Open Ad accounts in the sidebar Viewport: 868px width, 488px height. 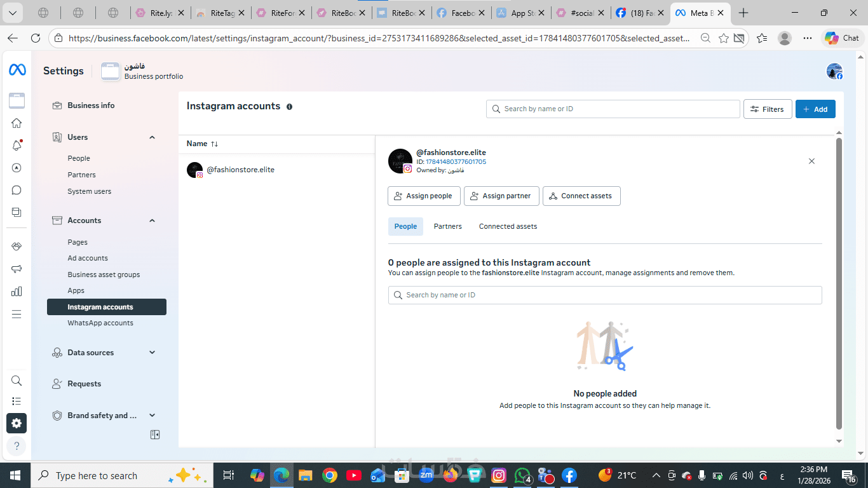click(88, 258)
